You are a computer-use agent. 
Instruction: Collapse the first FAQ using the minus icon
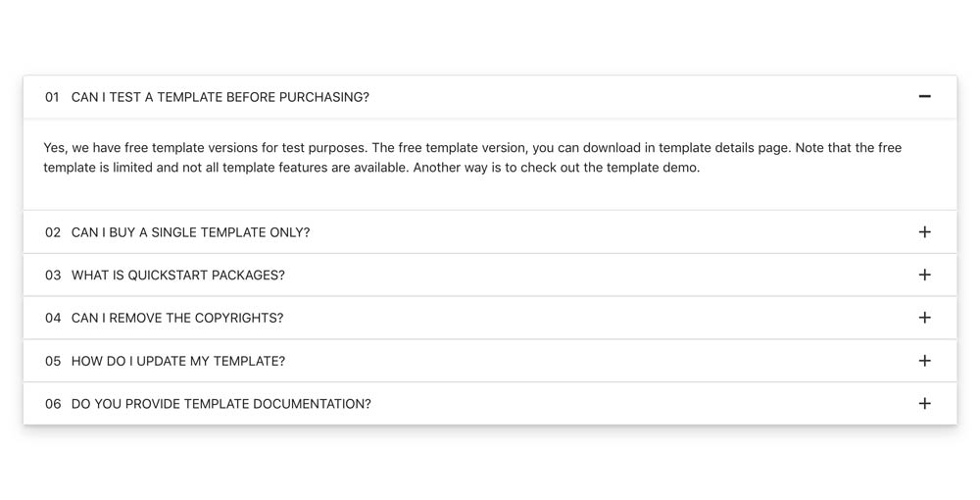[924, 97]
